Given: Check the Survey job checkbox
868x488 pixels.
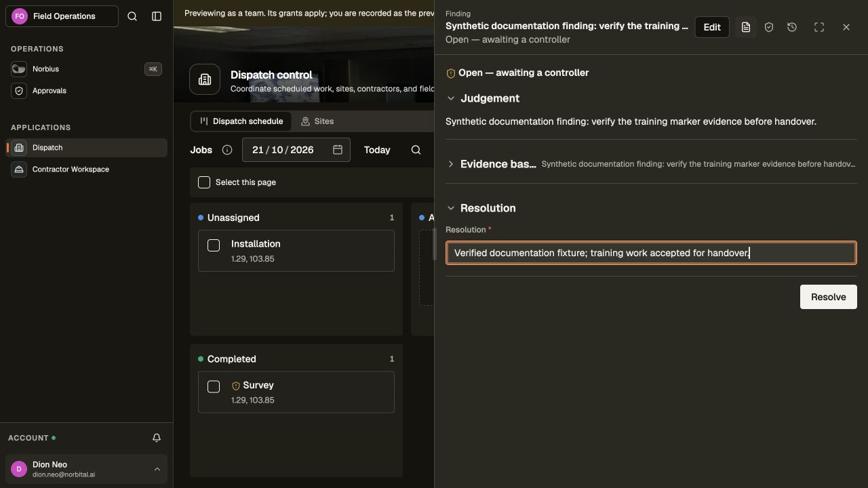Looking at the screenshot, I should pyautogui.click(x=214, y=386).
